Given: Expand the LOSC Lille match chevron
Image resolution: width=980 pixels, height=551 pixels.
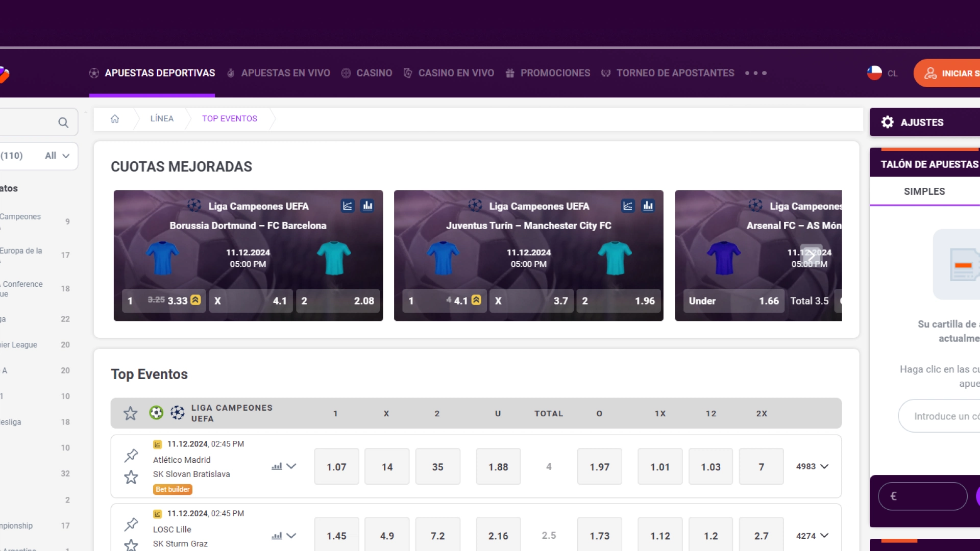Looking at the screenshot, I should (x=291, y=536).
